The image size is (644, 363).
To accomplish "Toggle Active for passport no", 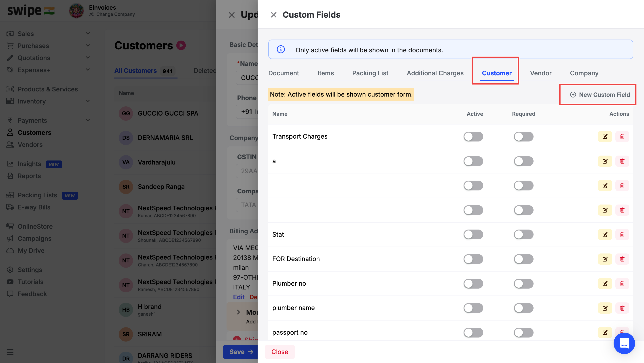I will tap(473, 333).
